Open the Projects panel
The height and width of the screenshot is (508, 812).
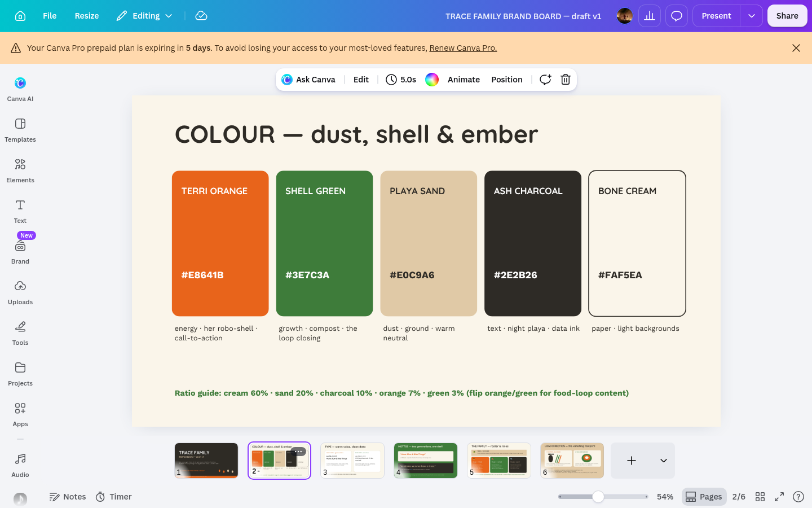tap(20, 374)
